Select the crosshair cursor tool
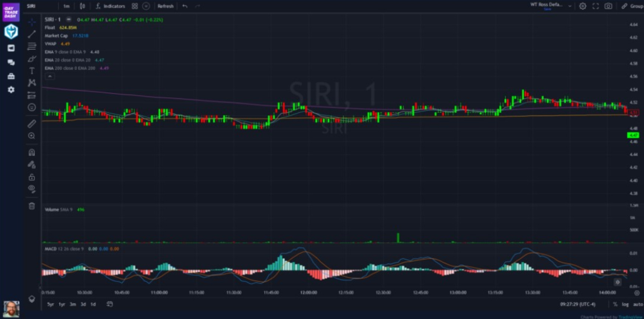The height and width of the screenshot is (319, 644). click(x=32, y=22)
